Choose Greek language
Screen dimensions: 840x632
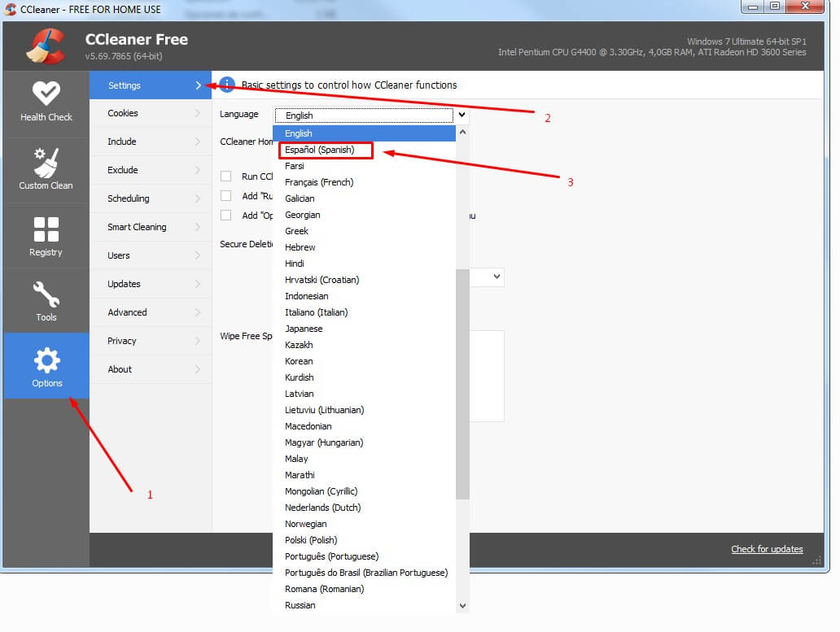(x=365, y=231)
